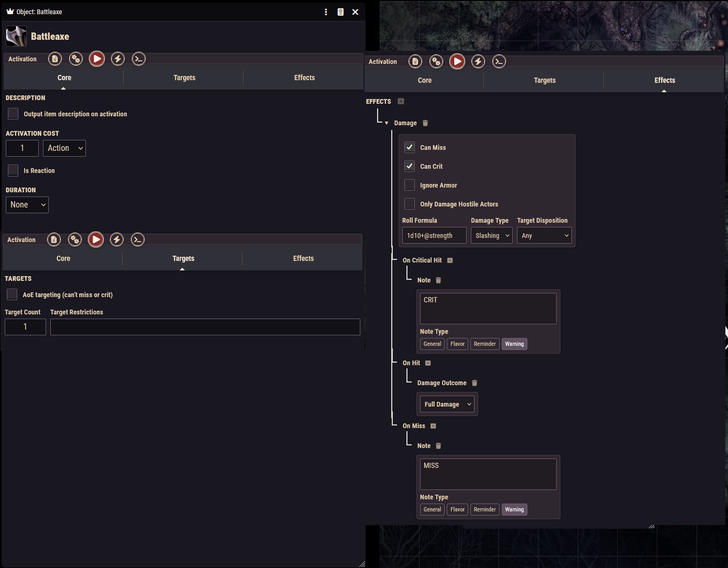Click the add icon beside On Critical Hit
Viewport: 728px width, 568px height.
coord(450,260)
